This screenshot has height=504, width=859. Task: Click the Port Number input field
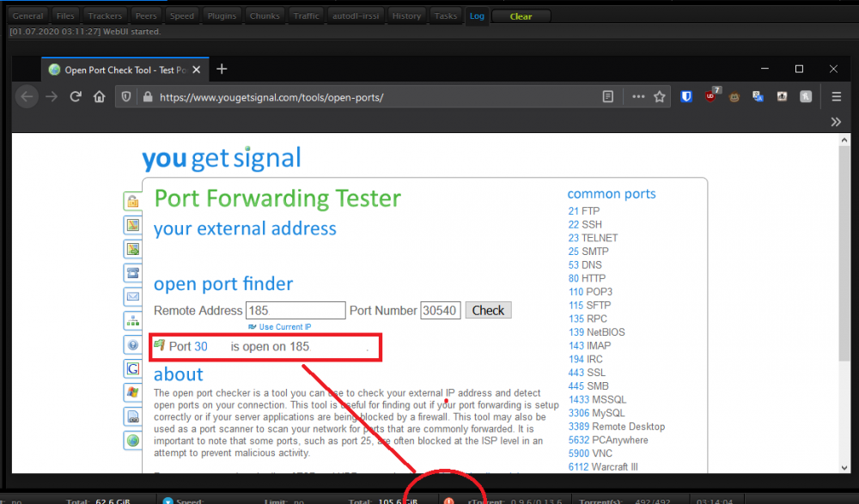click(441, 311)
